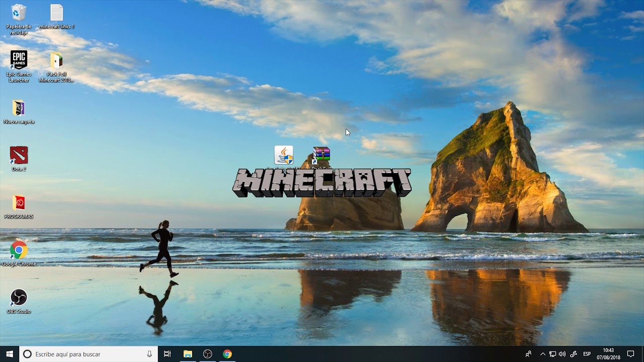The height and width of the screenshot is (362, 644).
Task: Select the WinRAR Pack Full shortcut icon
Action: pos(321,155)
